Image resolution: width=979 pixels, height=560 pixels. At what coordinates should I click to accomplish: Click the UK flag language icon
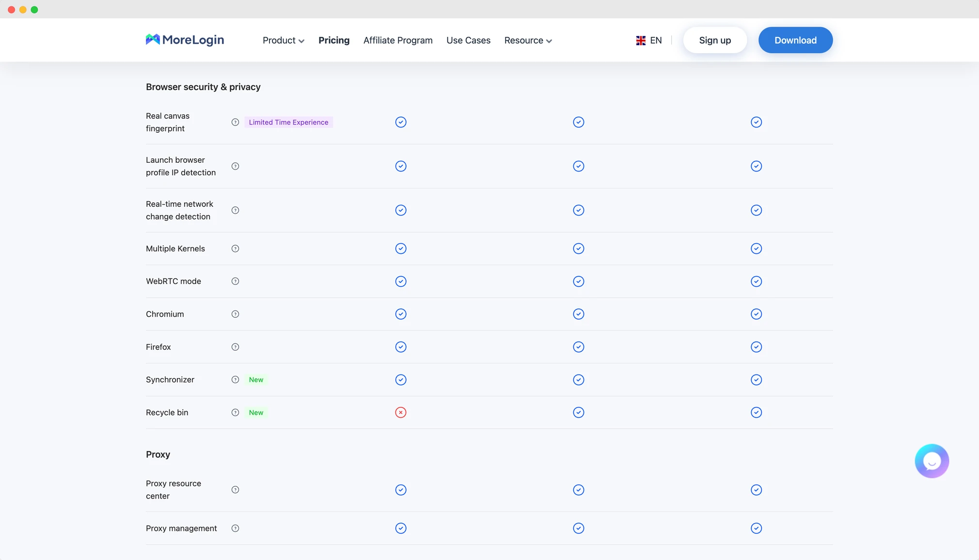pyautogui.click(x=641, y=41)
